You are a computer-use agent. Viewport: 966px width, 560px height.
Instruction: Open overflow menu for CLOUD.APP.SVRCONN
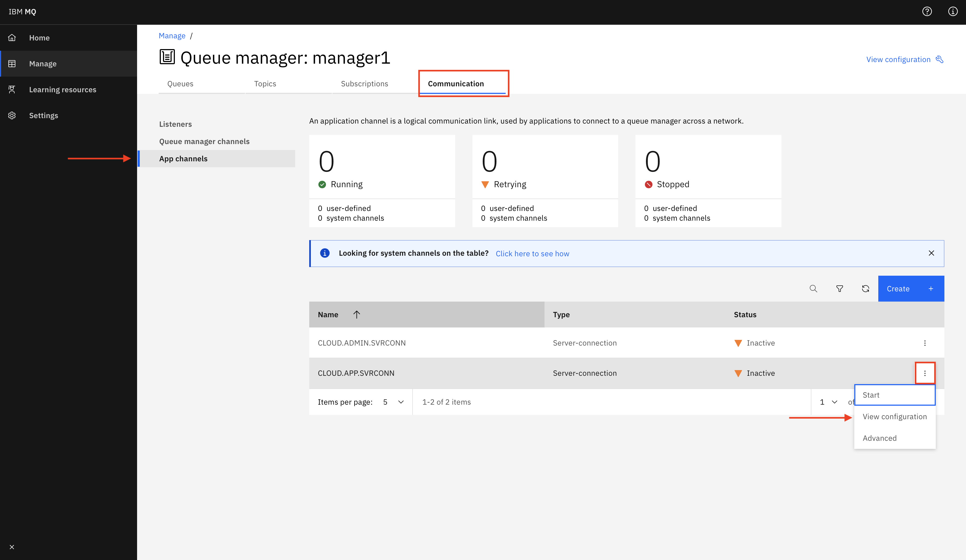pyautogui.click(x=925, y=373)
